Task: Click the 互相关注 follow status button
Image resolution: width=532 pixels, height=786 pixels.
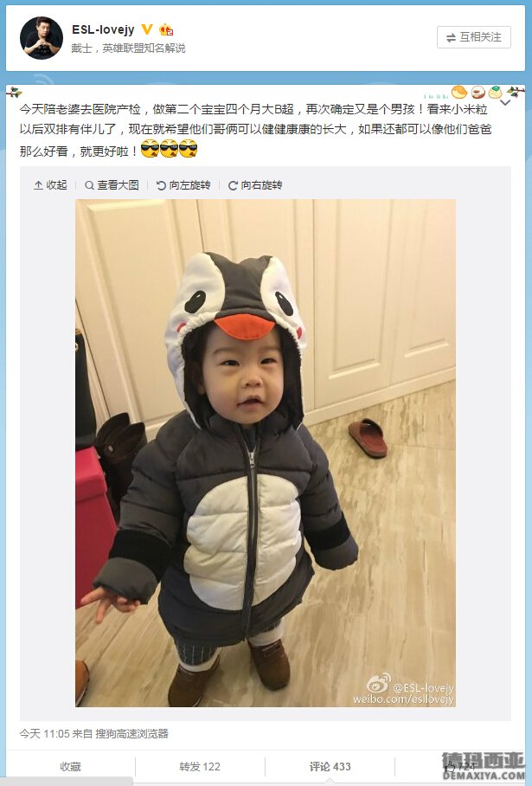Action: pyautogui.click(x=474, y=37)
